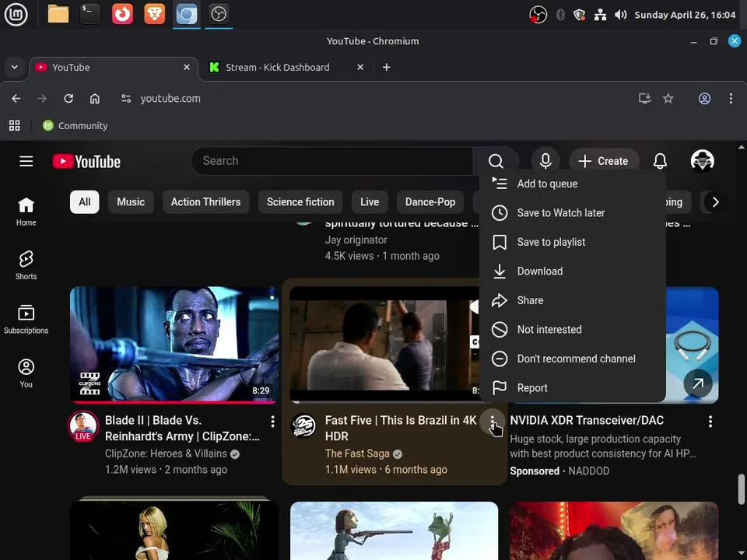
Task: Start voice search with microphone icon
Action: pyautogui.click(x=545, y=161)
